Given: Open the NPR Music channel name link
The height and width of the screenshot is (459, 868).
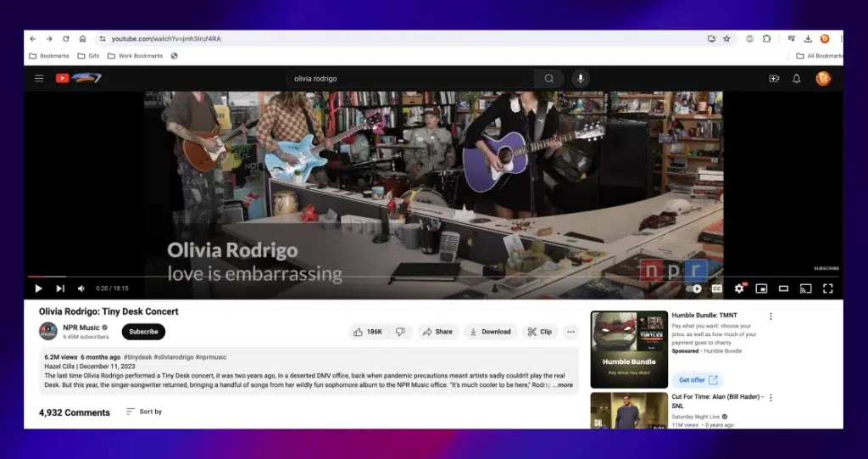Looking at the screenshot, I should click(81, 327).
